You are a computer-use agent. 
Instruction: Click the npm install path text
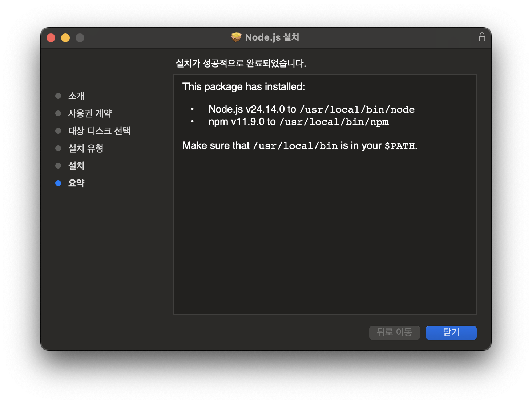(x=334, y=122)
